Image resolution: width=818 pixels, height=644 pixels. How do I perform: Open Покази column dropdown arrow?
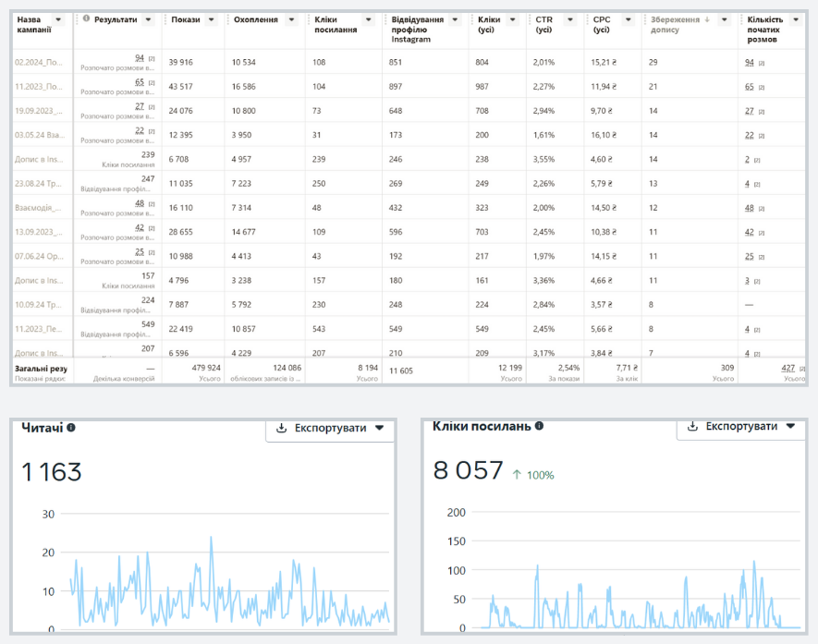point(211,19)
